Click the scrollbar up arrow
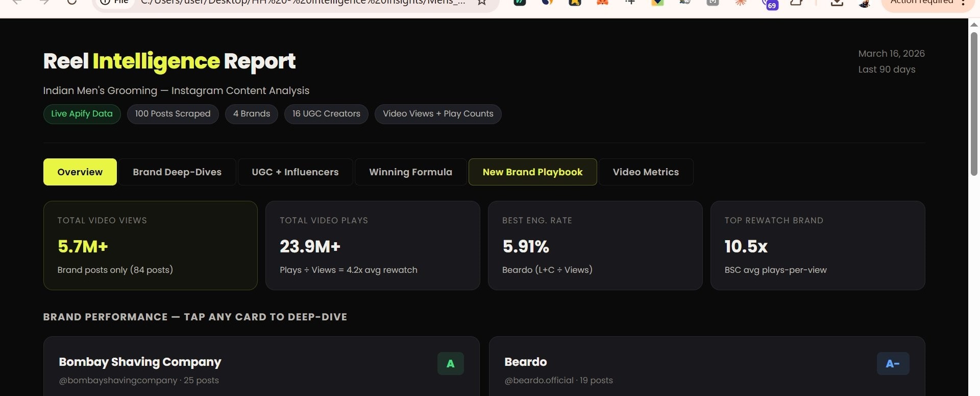This screenshot has height=396, width=980. 974,24
